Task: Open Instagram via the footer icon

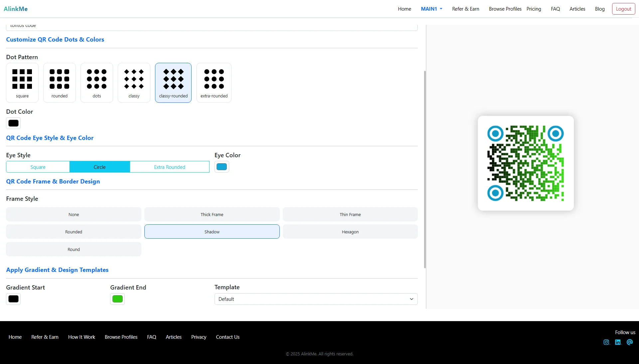Action: coord(606,342)
